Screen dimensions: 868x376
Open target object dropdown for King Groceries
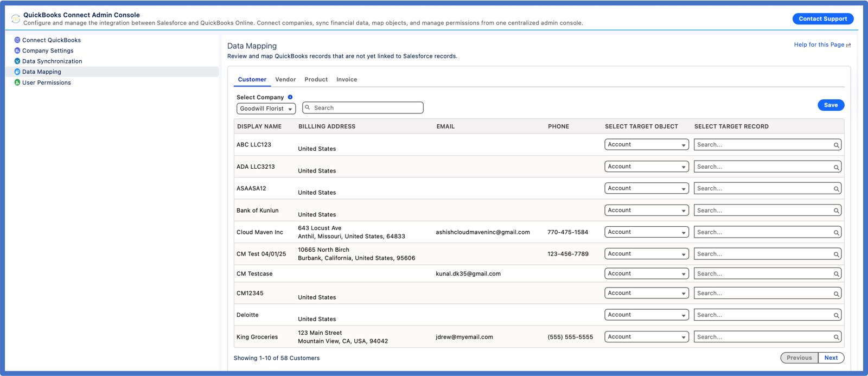point(647,336)
